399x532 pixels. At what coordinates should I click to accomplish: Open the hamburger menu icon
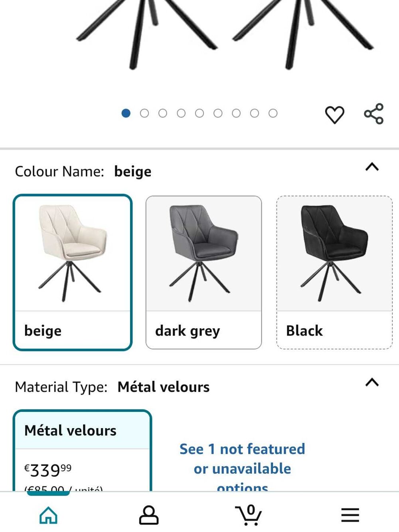coord(350,515)
